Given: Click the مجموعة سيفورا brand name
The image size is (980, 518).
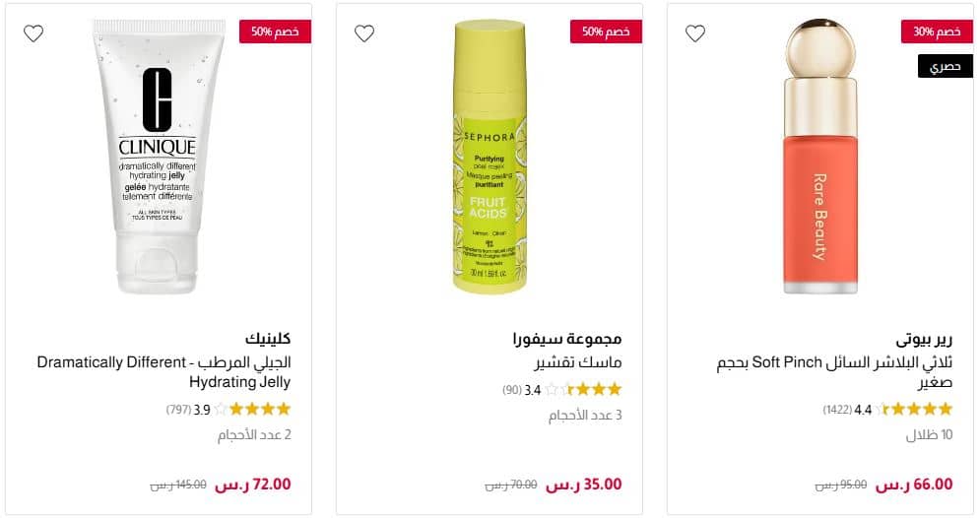Looking at the screenshot, I should point(567,339).
